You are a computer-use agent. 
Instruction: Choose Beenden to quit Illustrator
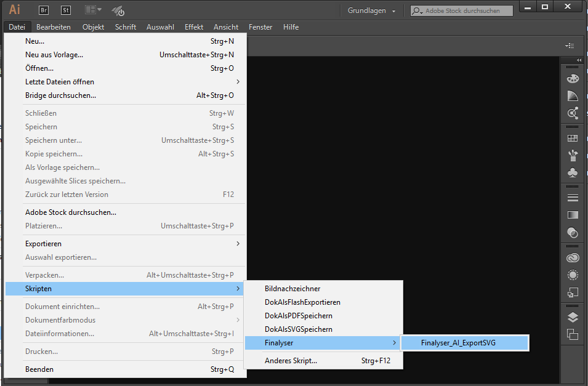pos(125,369)
